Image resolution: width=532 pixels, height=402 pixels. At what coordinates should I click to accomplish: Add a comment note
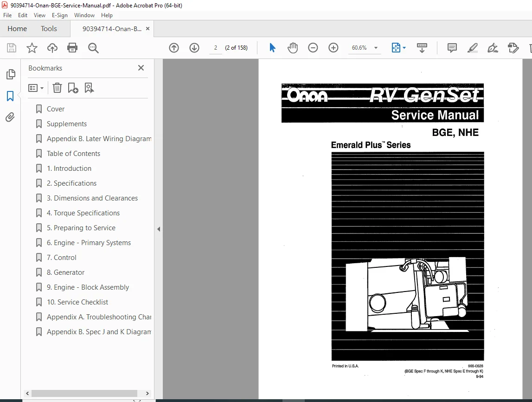pyautogui.click(x=452, y=48)
